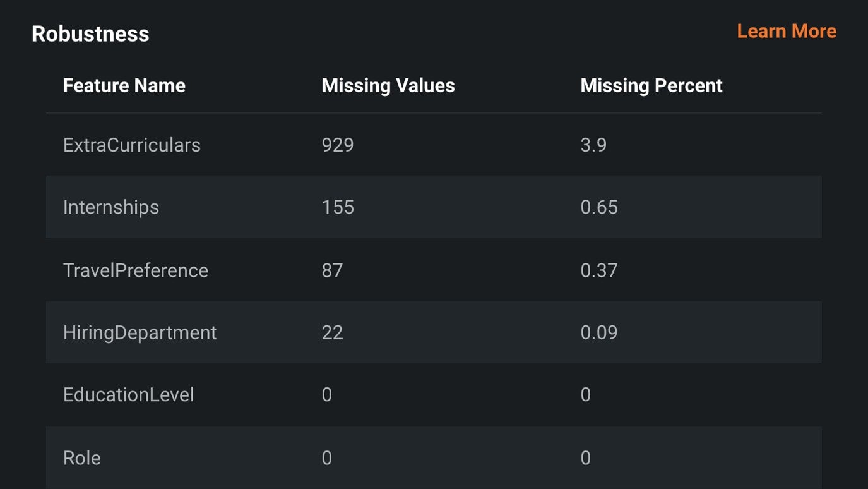Click the 0.65 missing percent cell
The width and height of the screenshot is (868, 489).
[599, 207]
